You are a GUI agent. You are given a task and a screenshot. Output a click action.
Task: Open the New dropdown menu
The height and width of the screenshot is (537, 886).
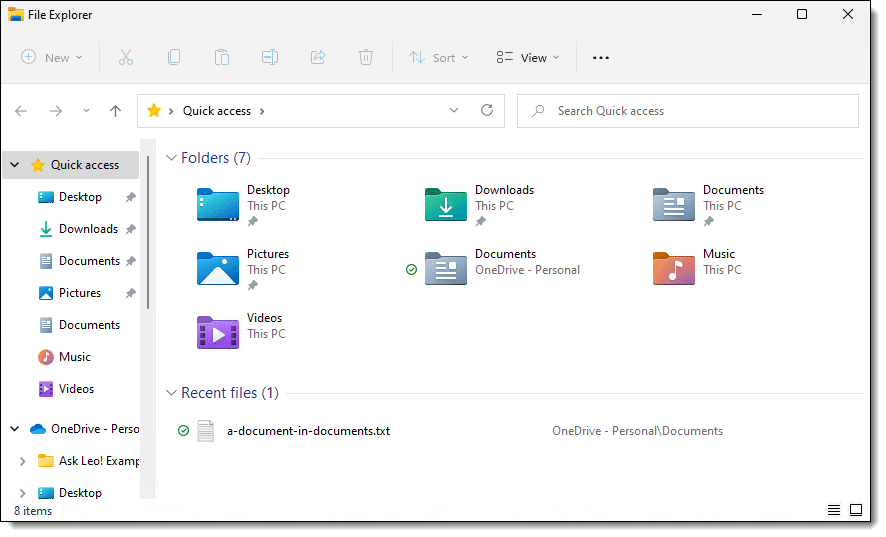[53, 58]
